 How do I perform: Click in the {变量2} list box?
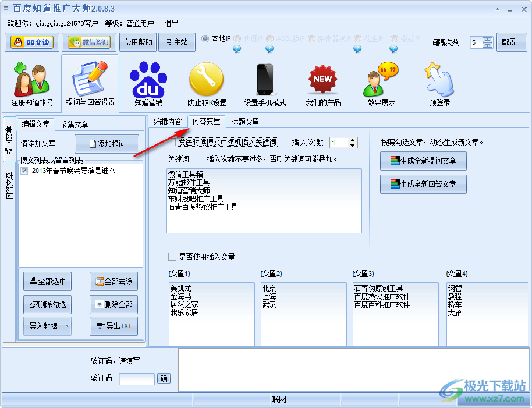(304, 314)
